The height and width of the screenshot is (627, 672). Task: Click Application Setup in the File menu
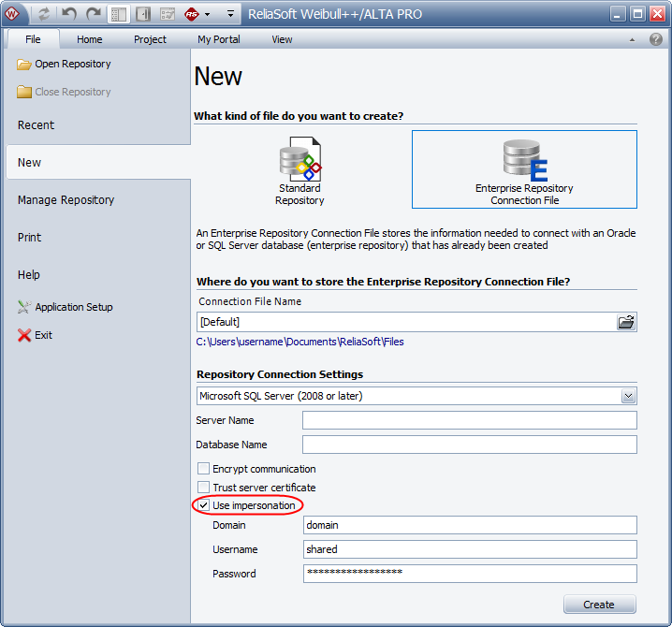tap(73, 307)
